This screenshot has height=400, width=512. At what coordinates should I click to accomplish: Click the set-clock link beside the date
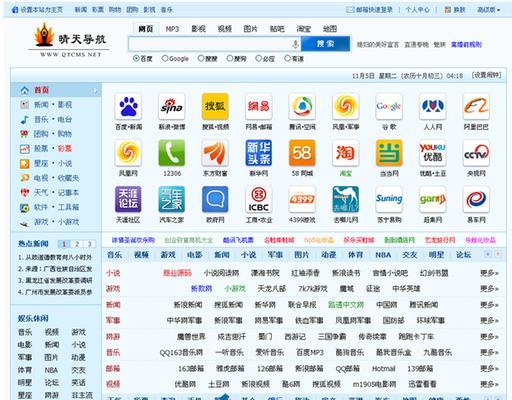[x=486, y=75]
